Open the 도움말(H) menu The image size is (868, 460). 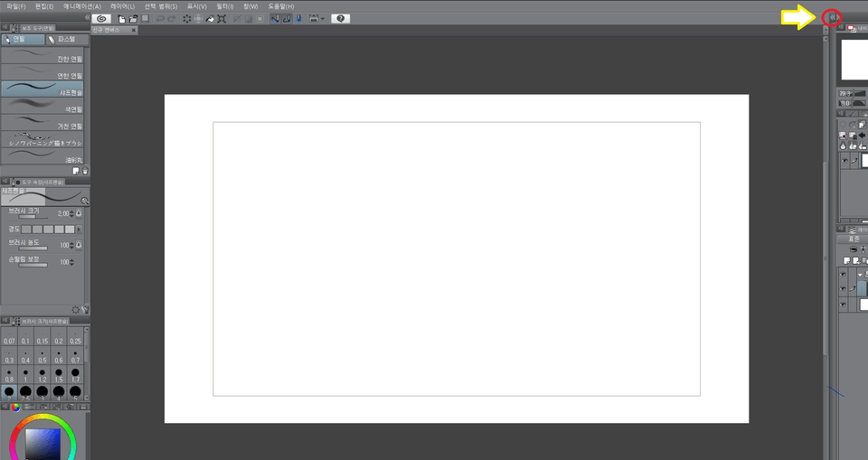[280, 6]
